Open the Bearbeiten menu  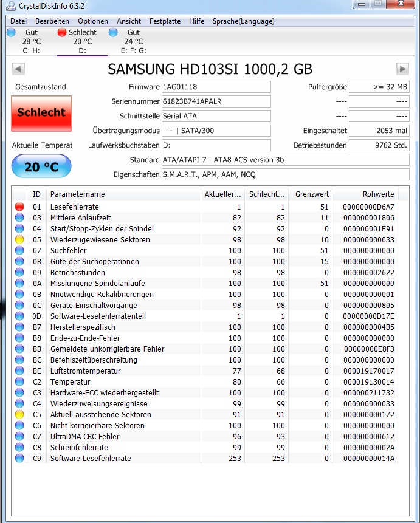(x=52, y=21)
